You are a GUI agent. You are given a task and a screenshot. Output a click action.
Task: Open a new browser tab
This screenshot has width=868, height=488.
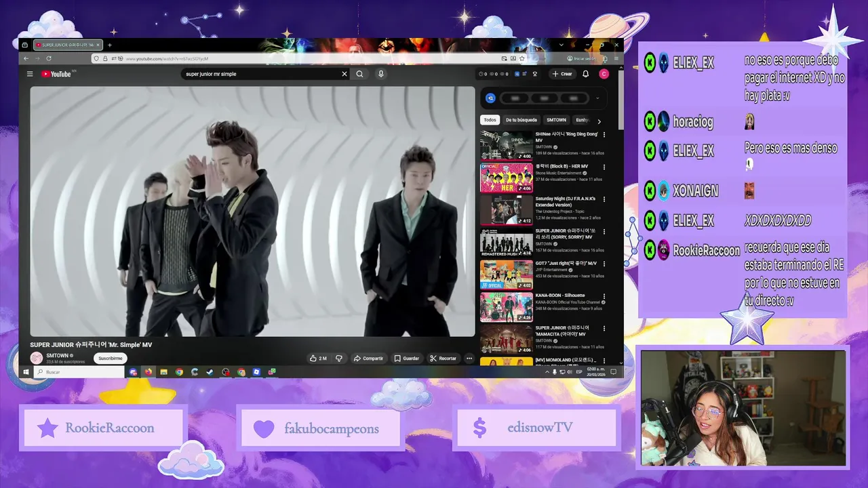click(109, 45)
